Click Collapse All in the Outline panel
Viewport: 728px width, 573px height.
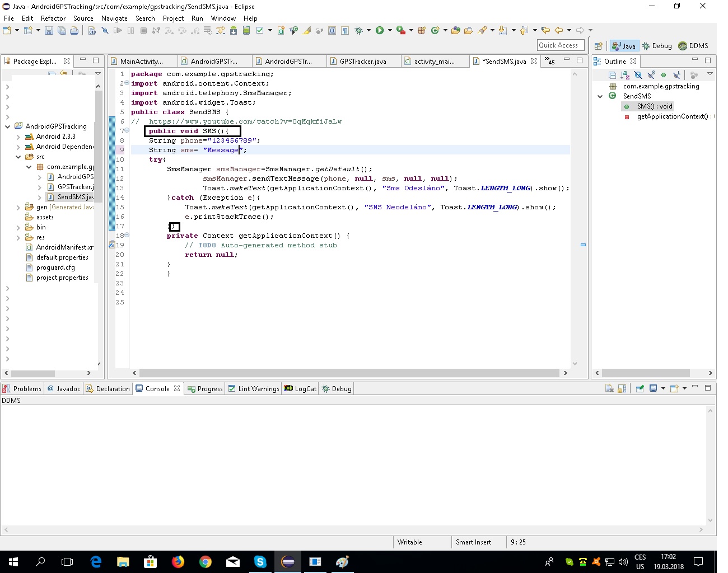612,75
